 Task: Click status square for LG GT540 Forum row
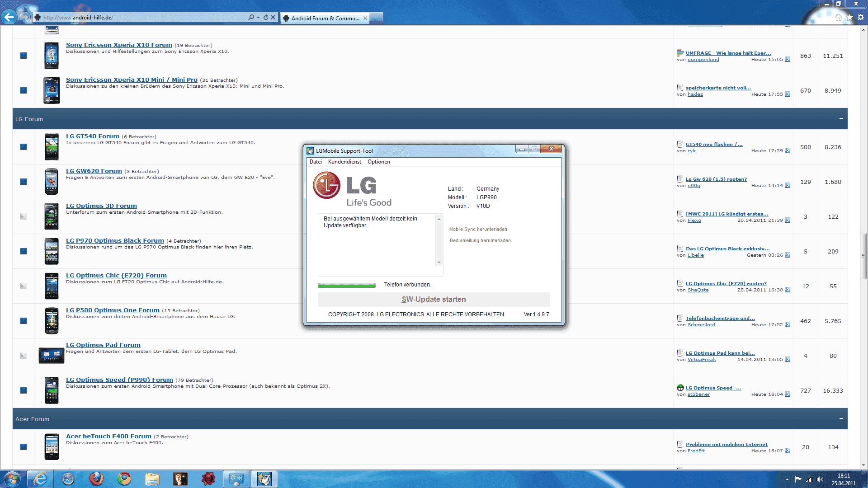click(24, 147)
